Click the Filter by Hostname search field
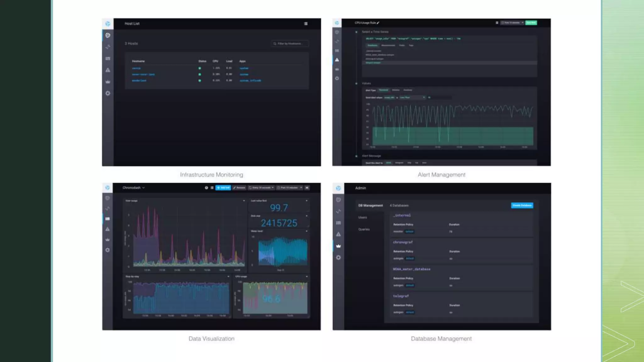Screen dimensions: 644x362 (290, 44)
